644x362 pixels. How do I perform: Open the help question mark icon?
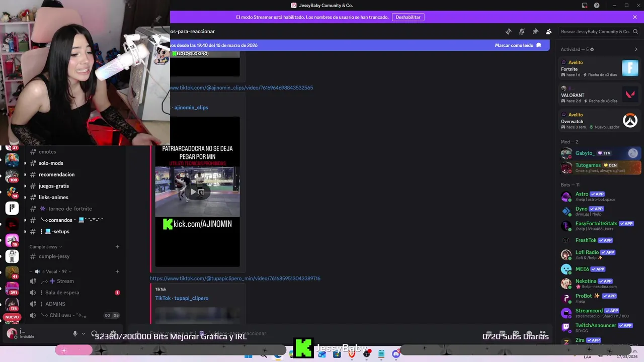click(x=597, y=6)
